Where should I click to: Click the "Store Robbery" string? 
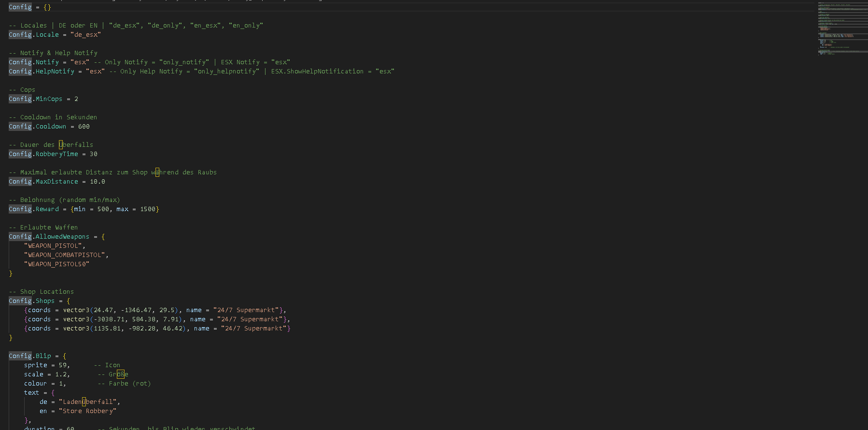click(x=88, y=411)
